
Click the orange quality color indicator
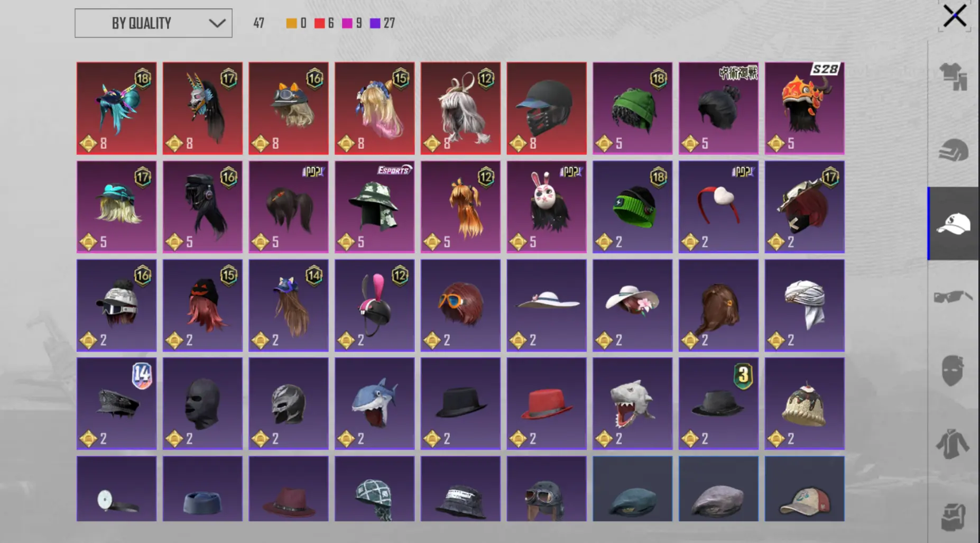(291, 23)
